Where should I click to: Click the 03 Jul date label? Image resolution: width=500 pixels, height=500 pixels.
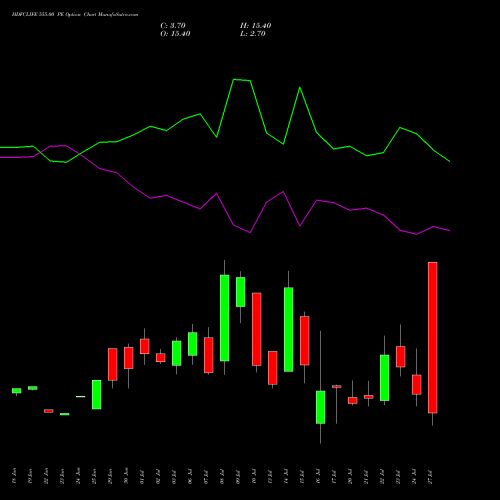point(174,476)
